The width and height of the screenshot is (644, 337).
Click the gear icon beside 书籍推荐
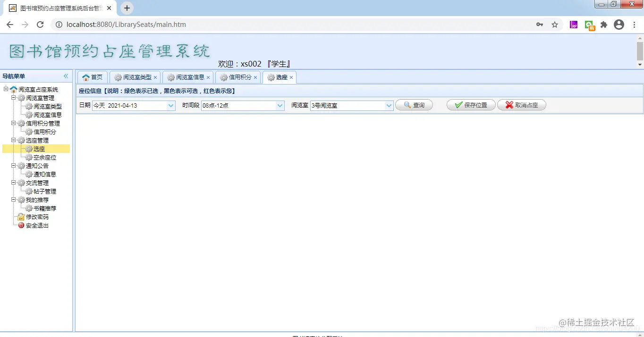[29, 208]
